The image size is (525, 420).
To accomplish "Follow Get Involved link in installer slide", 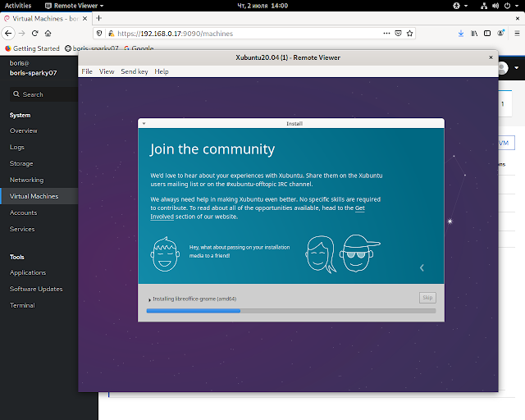I will tap(359, 208).
